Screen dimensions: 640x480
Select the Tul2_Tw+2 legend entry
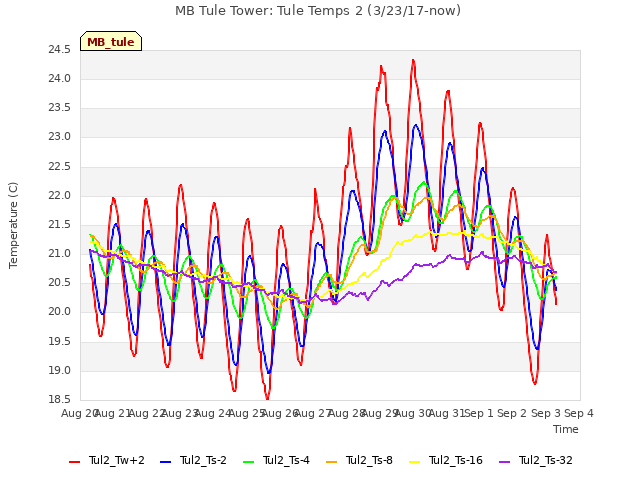(107, 460)
